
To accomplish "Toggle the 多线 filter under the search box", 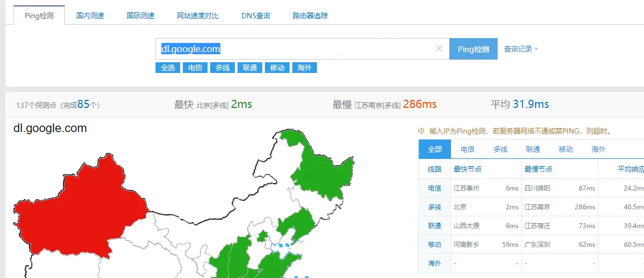I will pos(223,68).
